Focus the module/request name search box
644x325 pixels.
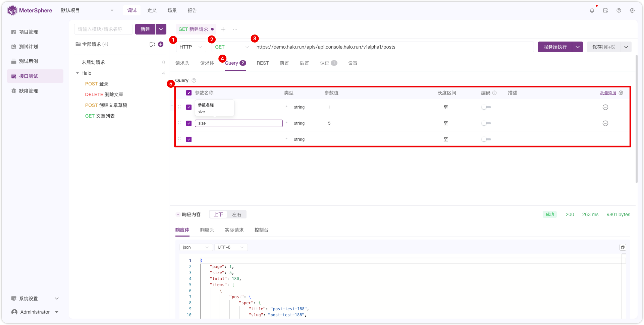(103, 29)
